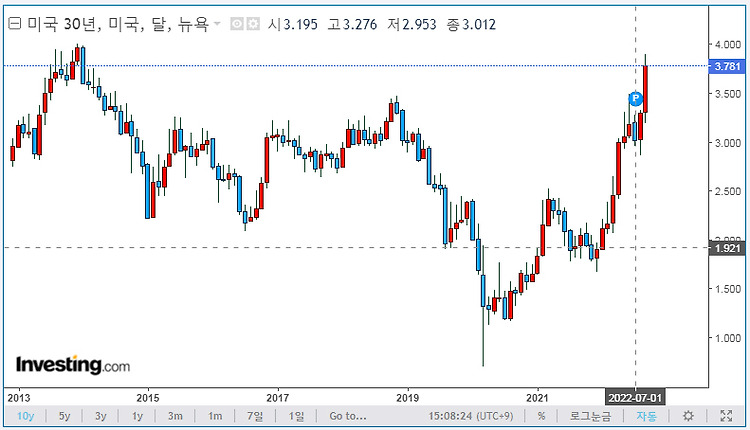Click the 3.781 current price label

point(727,66)
